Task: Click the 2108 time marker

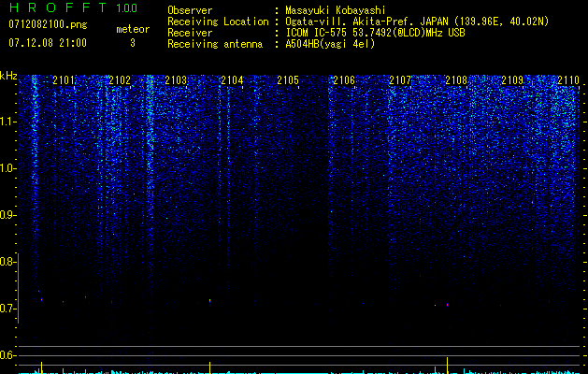Action: (456, 80)
